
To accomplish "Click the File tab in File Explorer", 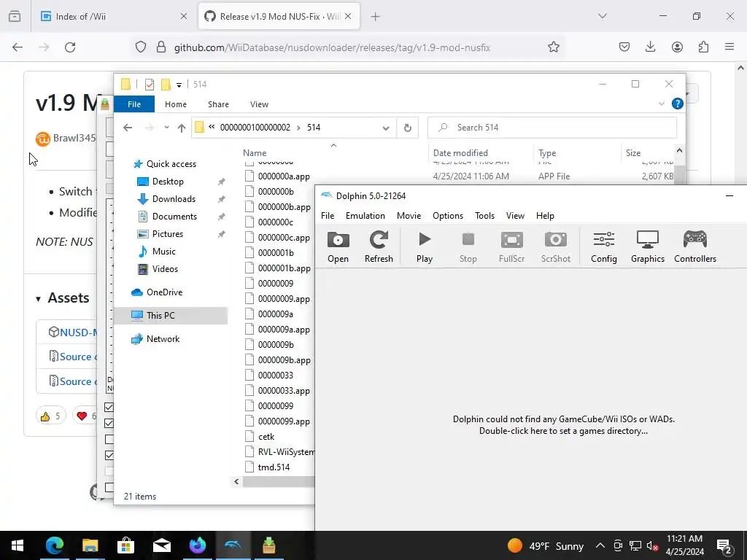I will pos(134,104).
